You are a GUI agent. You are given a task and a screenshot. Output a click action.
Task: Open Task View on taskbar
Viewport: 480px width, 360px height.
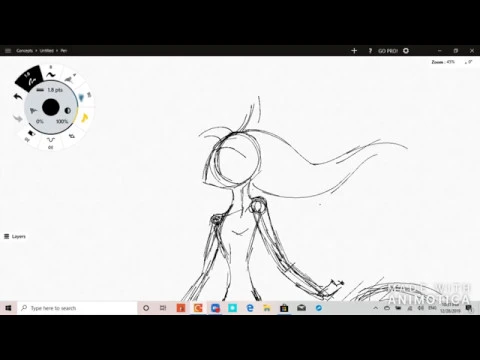tap(163, 308)
